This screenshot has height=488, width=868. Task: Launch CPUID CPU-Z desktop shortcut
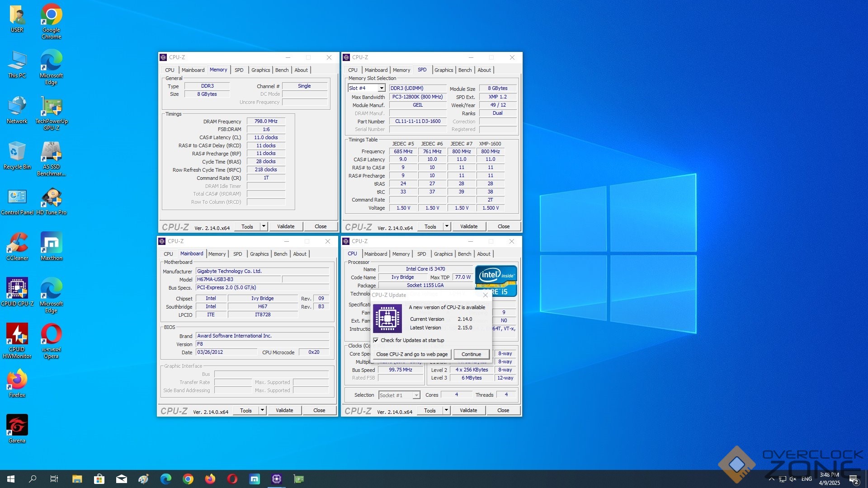(x=17, y=292)
